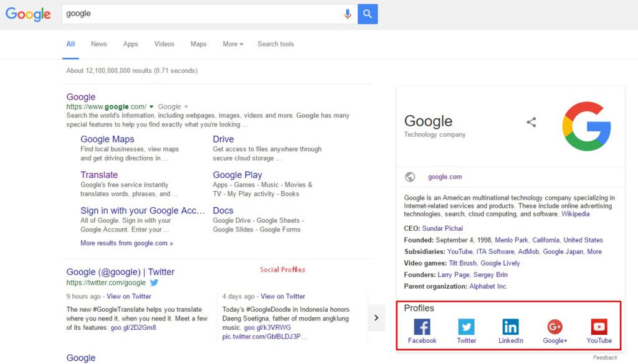Viewport: 638px width, 364px height.
Task: Click the Sergey Brin link
Action: [490, 274]
